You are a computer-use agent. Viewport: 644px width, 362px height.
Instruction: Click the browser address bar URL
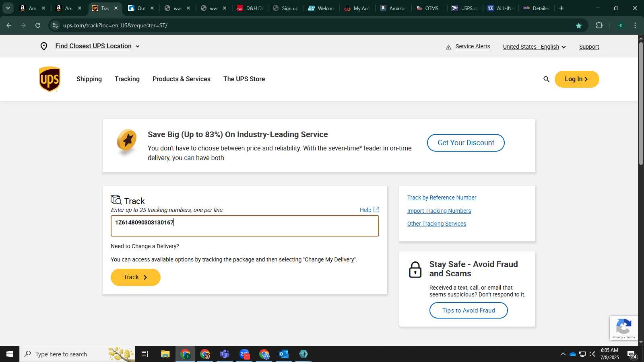pos(115,25)
